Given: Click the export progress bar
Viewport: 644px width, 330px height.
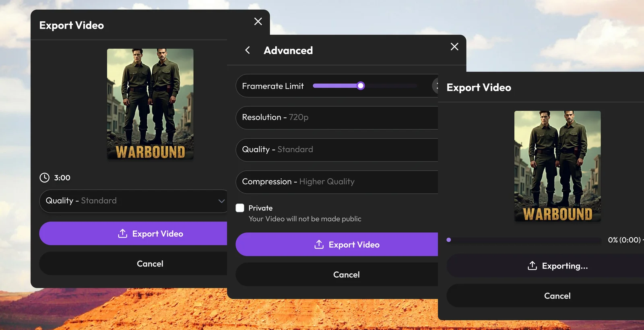Looking at the screenshot, I should click(524, 240).
